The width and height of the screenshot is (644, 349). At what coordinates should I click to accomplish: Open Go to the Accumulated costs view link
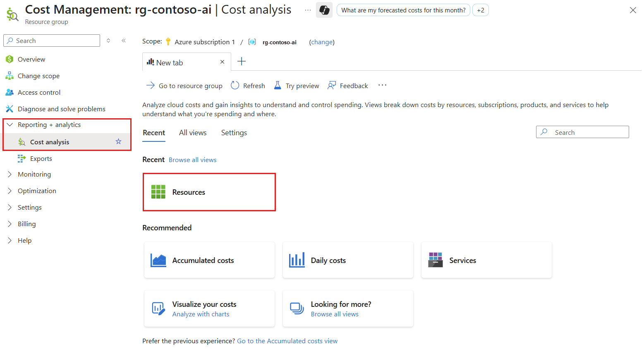[x=287, y=341]
